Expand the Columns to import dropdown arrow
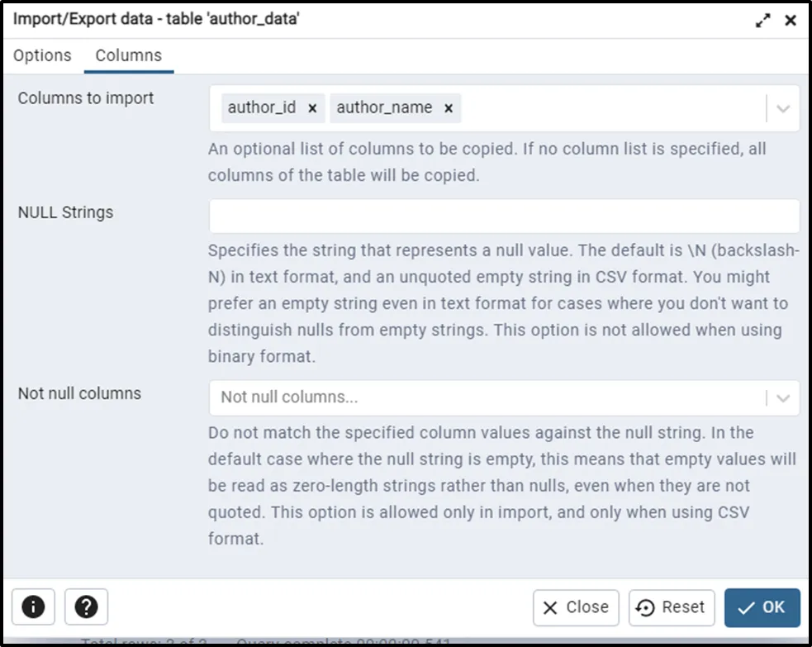 coord(783,108)
